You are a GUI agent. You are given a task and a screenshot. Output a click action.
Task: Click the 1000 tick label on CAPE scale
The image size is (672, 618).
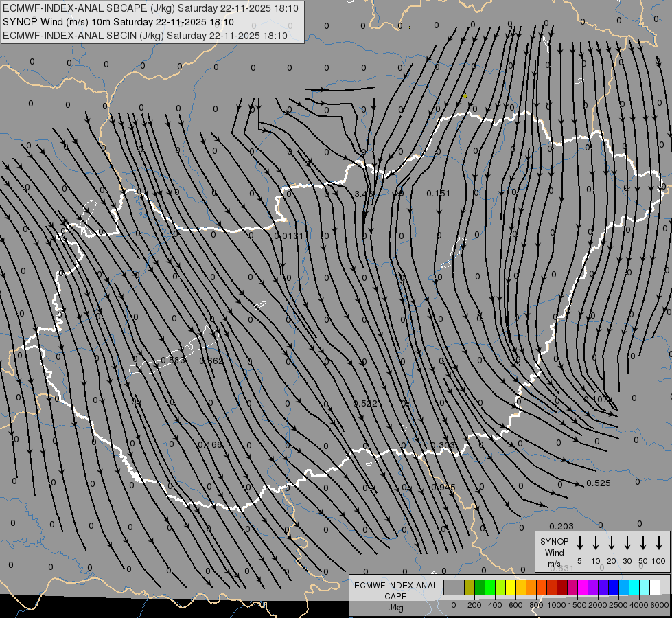coord(557,605)
